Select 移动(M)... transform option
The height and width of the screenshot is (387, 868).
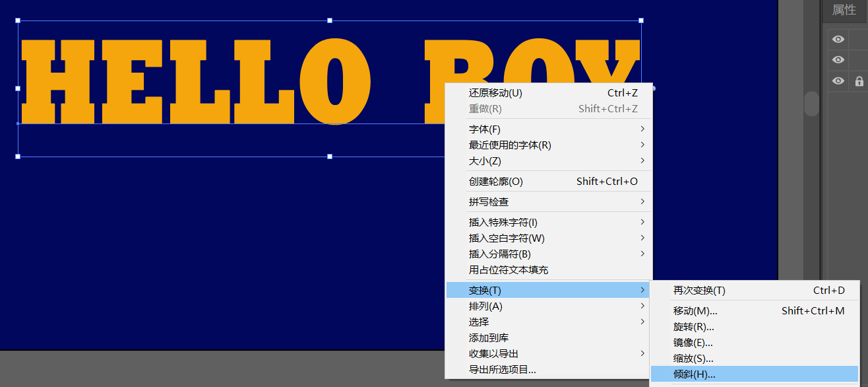755,311
